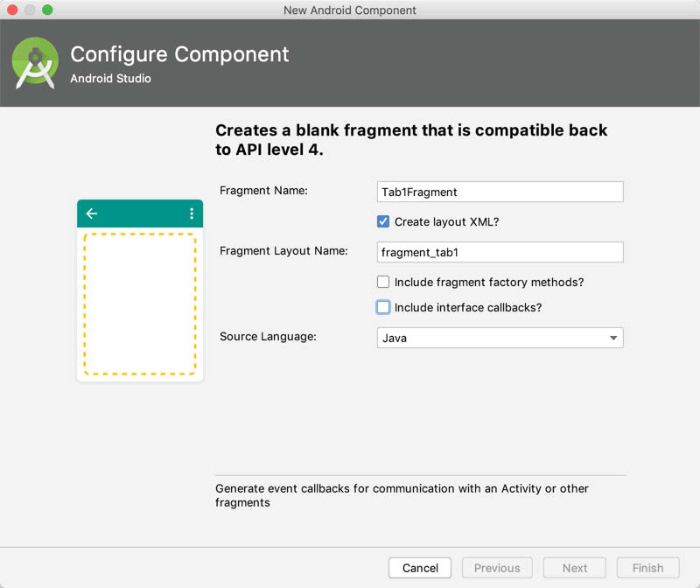Click the teal preview app bar

pyautogui.click(x=140, y=213)
